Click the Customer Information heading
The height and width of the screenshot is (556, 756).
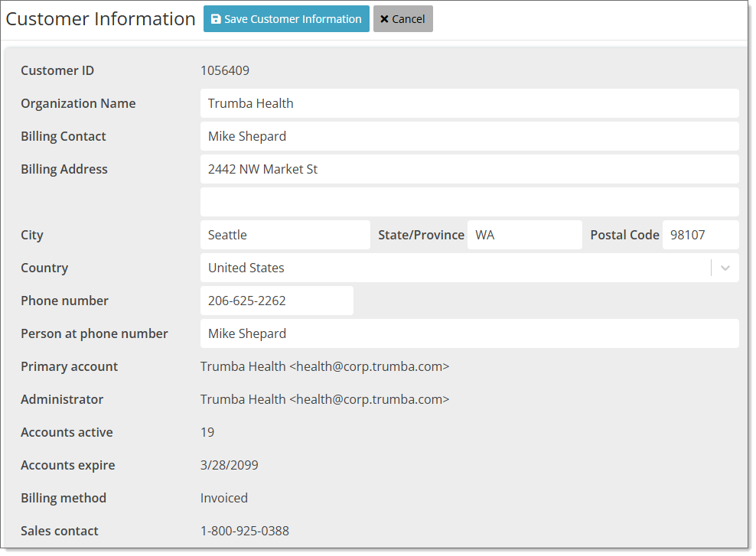(x=99, y=18)
